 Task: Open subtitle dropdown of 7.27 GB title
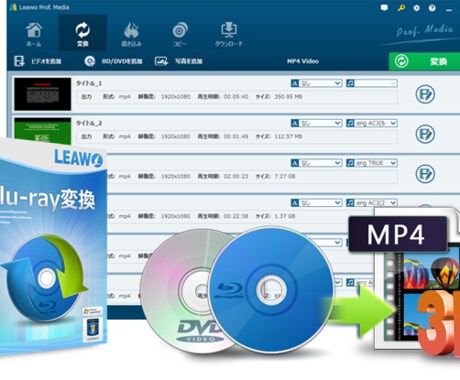pos(317,163)
